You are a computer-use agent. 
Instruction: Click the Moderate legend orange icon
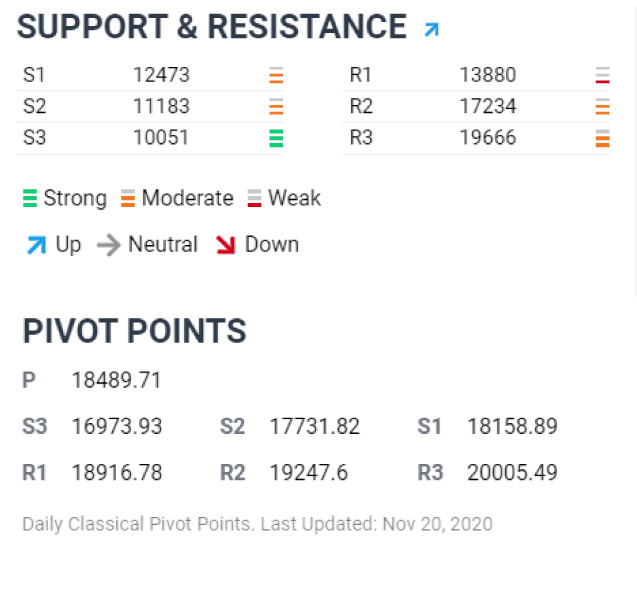click(128, 198)
